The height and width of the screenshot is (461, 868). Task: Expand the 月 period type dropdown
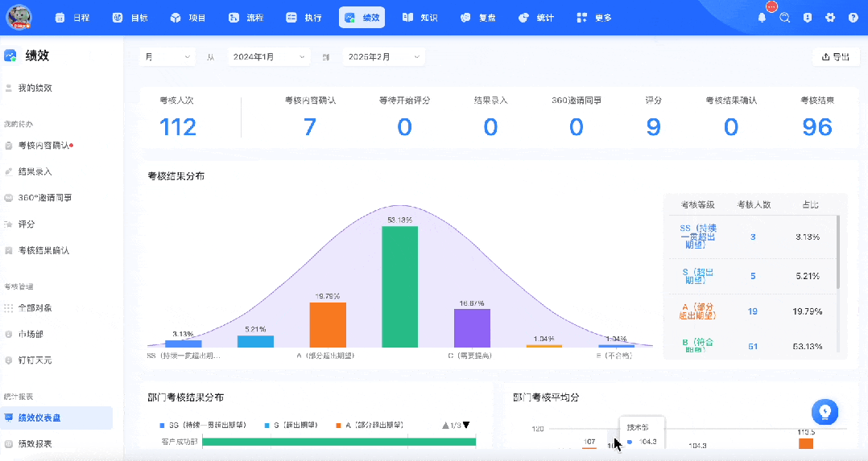coord(167,57)
